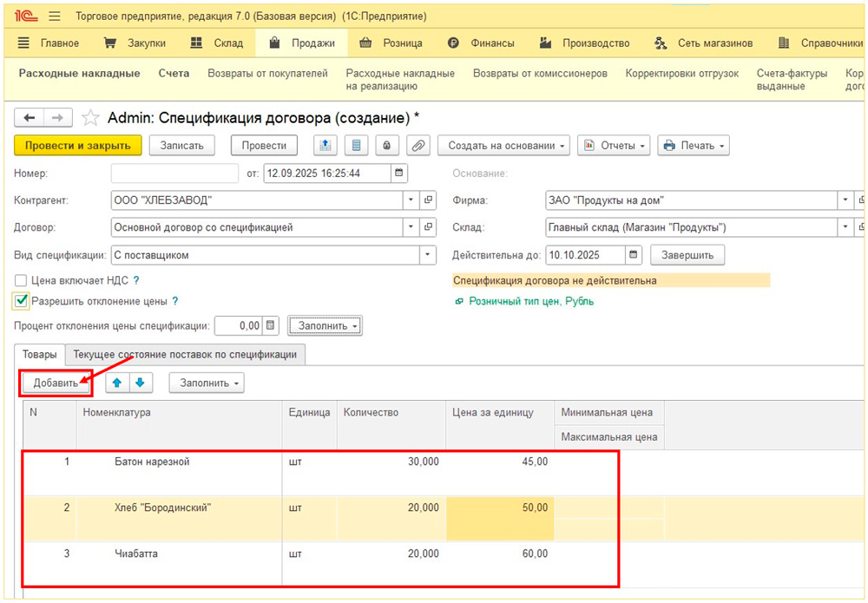868x603 pixels.
Task: Expand the Контрагент dropdown list
Action: pyautogui.click(x=411, y=200)
